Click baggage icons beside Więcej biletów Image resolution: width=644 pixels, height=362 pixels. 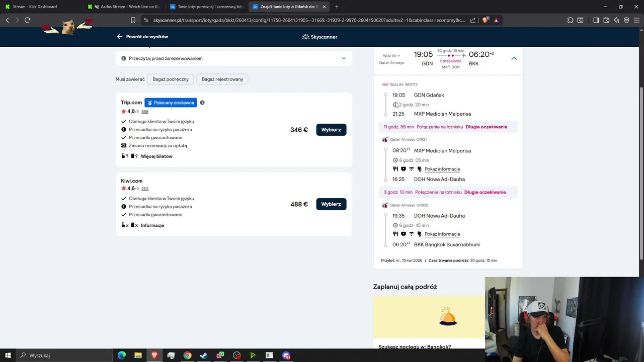point(130,156)
